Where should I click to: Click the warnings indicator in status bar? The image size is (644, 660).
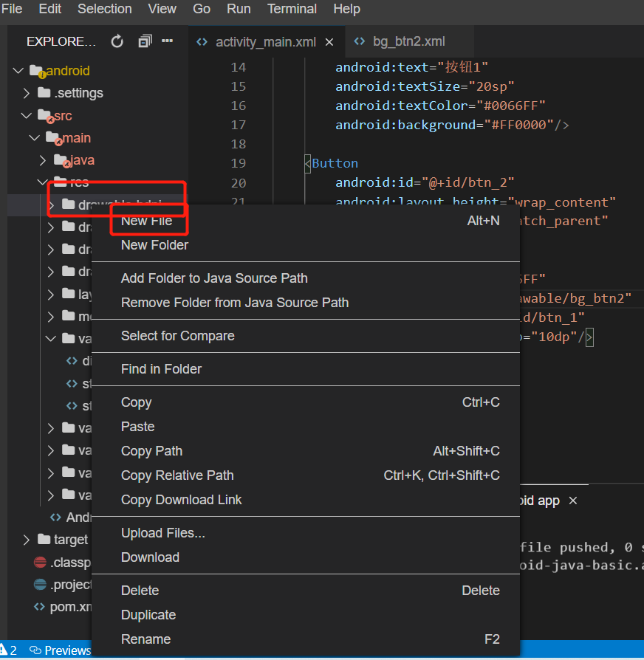coord(8,650)
